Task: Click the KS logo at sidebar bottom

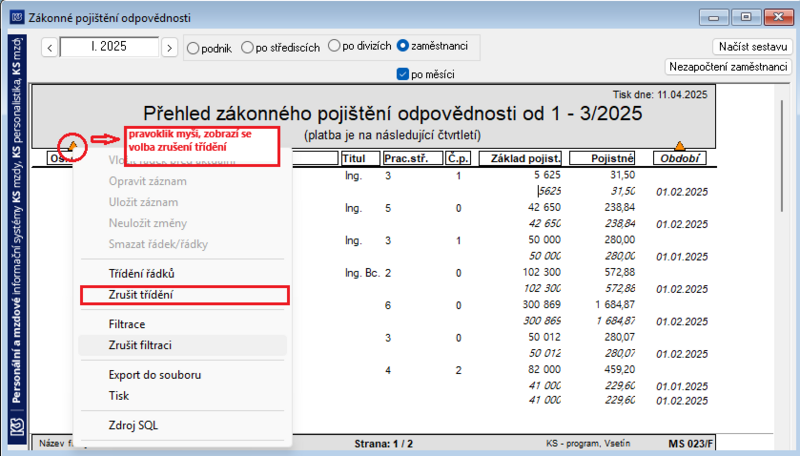Action: pyautogui.click(x=17, y=426)
